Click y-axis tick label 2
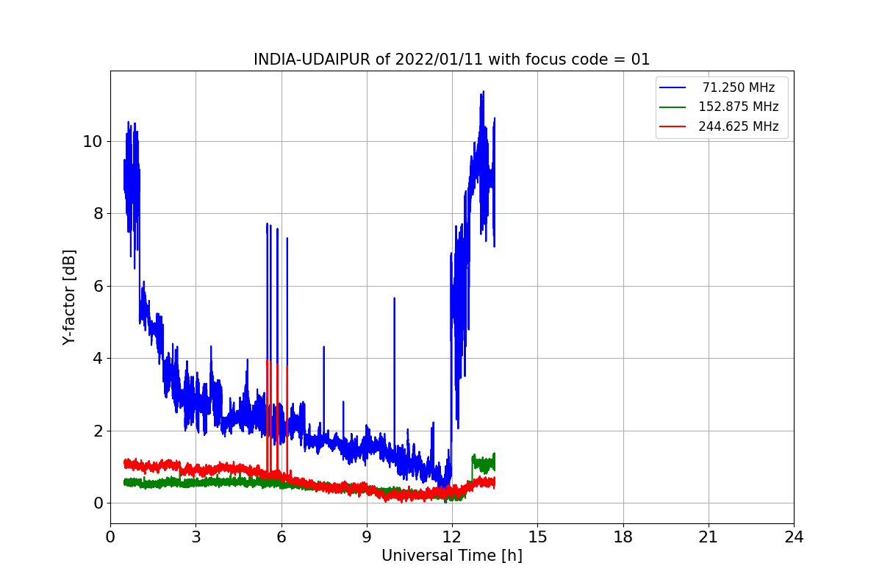The width and height of the screenshot is (882, 588). (x=98, y=431)
